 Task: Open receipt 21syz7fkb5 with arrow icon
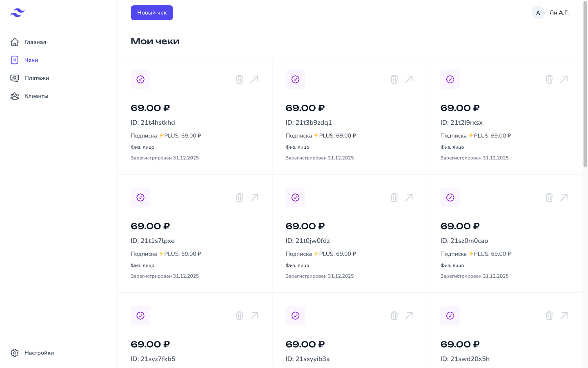tap(254, 316)
